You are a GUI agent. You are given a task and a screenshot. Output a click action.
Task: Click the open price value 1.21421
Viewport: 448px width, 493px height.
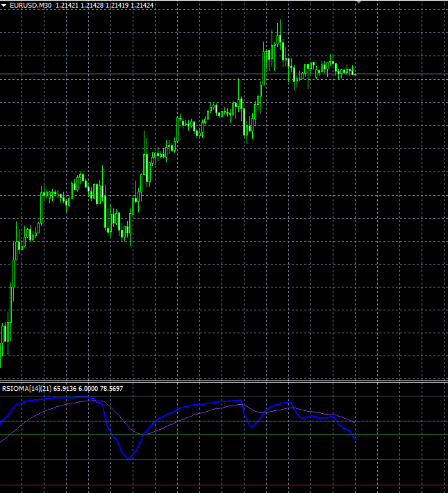tap(67, 5)
